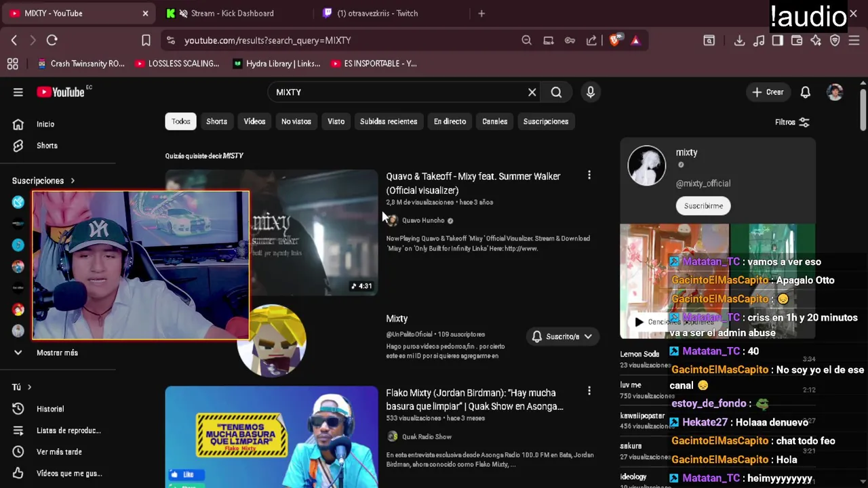868x488 pixels.
Task: Open the Suscrito/a notification dropdown
Action: (x=562, y=336)
